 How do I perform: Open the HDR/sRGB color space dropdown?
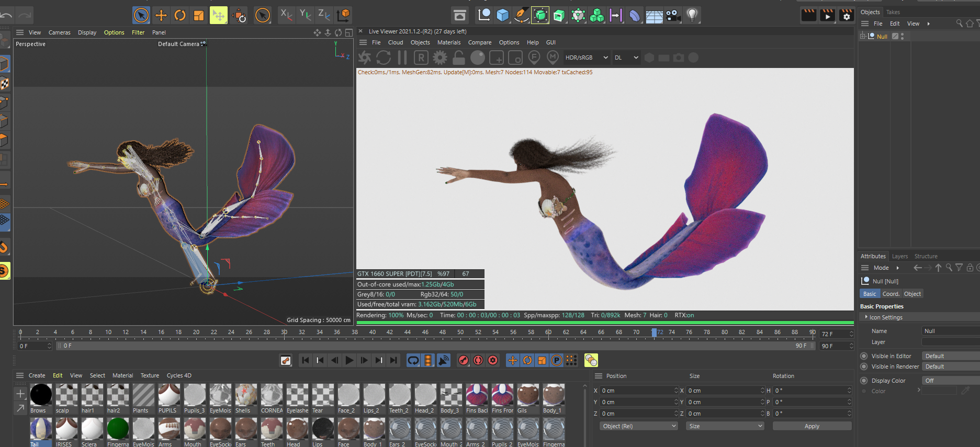586,58
